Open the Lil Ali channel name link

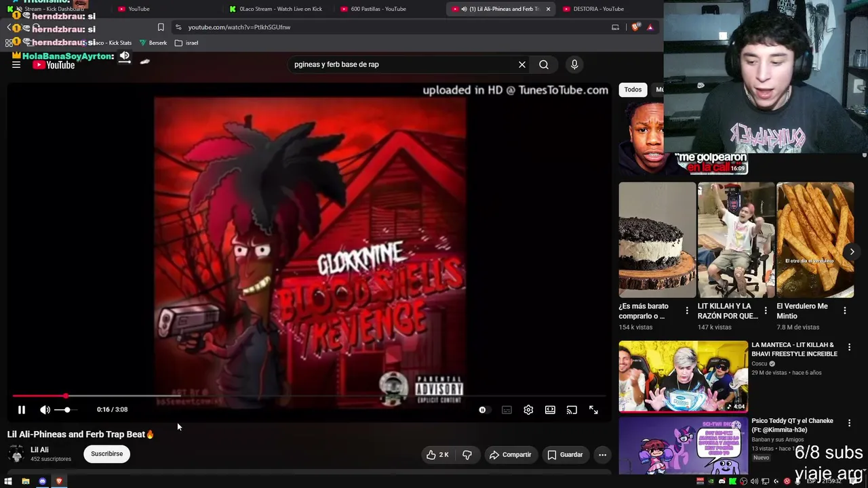[39, 450]
